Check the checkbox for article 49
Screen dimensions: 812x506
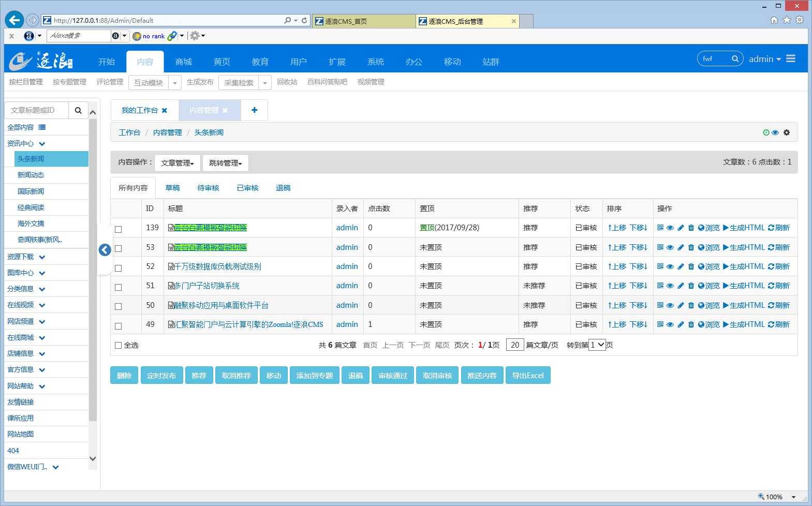pyautogui.click(x=118, y=326)
